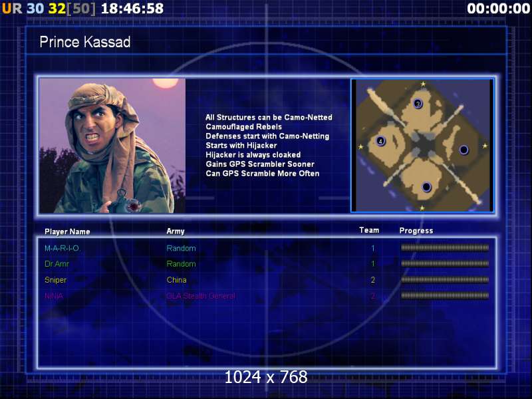Select player name M-A-R-I-O
Image resolution: width=532 pixels, height=399 pixels.
(62, 248)
